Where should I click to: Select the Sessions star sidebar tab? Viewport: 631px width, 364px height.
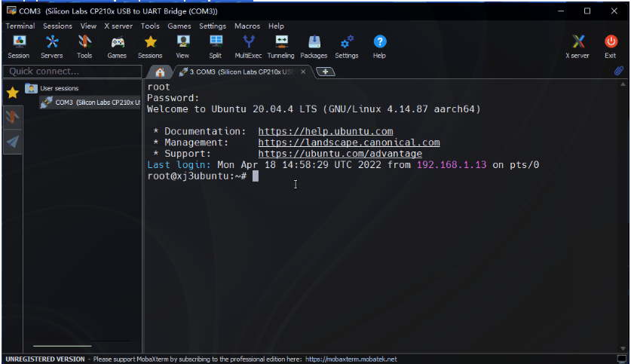click(13, 93)
